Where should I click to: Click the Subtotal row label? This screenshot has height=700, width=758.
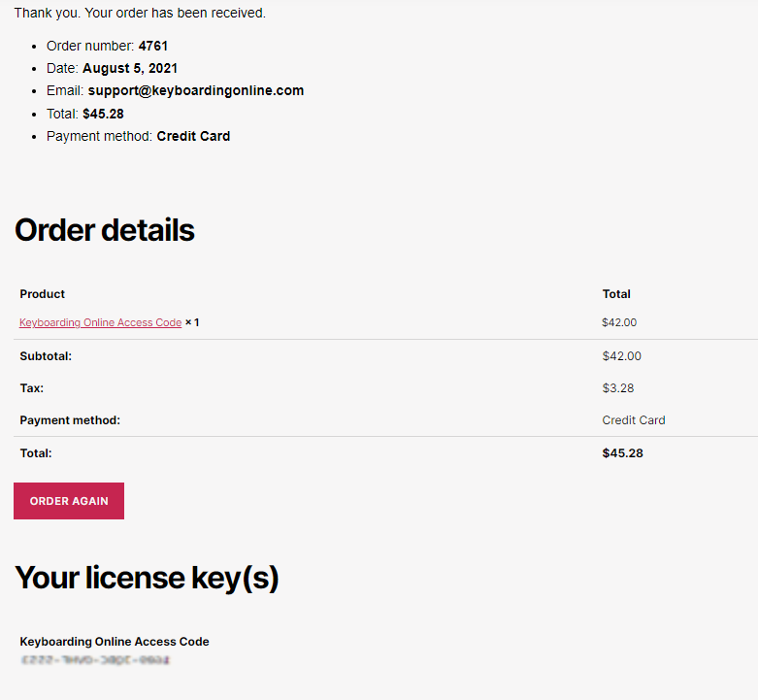click(46, 356)
